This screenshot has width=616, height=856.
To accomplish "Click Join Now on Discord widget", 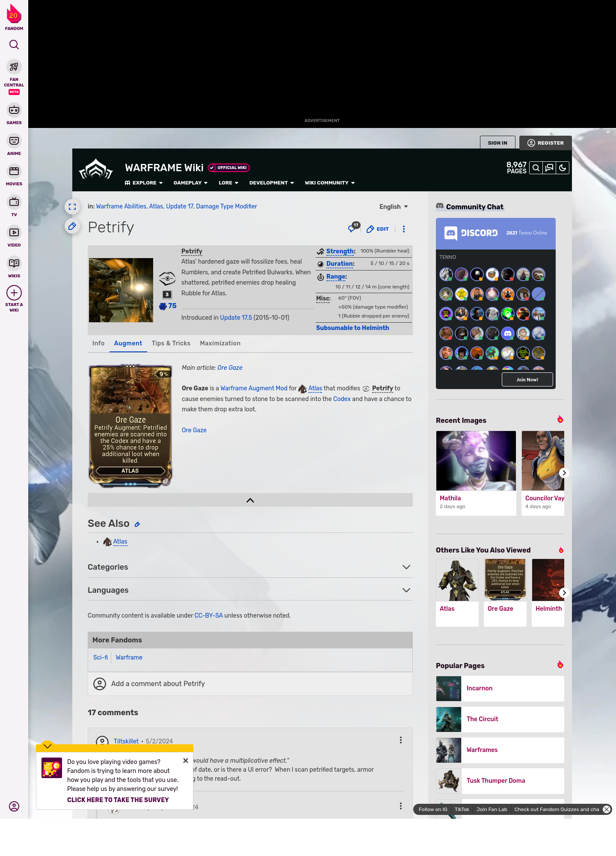I will tap(527, 380).
